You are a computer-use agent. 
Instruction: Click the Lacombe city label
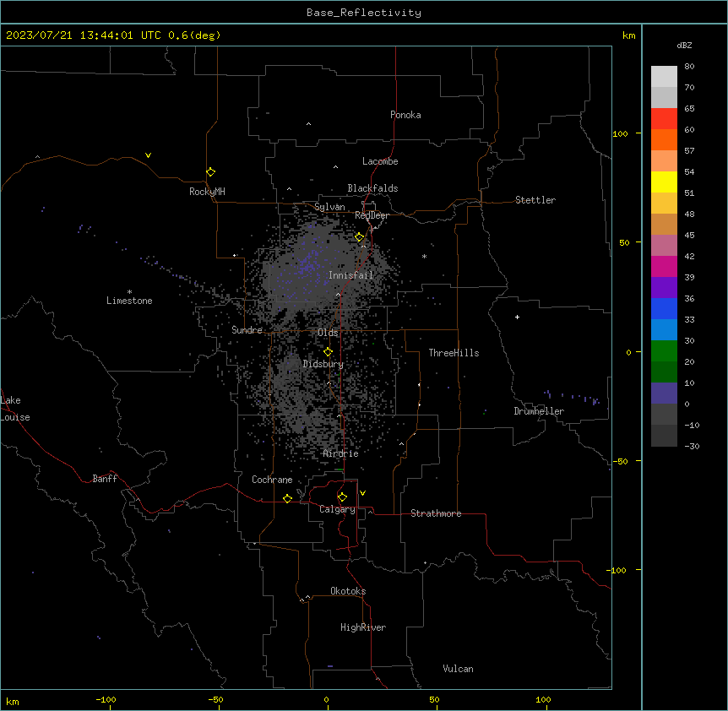coord(380,161)
